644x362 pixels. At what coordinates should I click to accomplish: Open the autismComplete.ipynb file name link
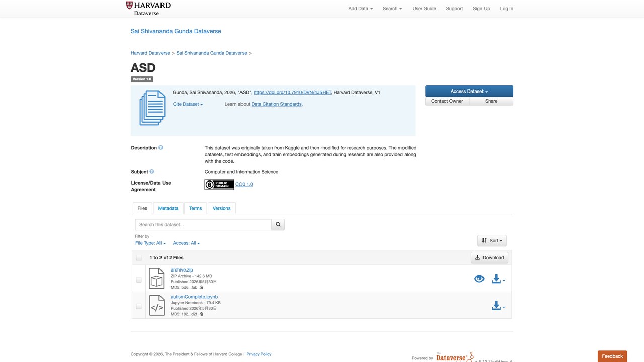[x=194, y=297]
